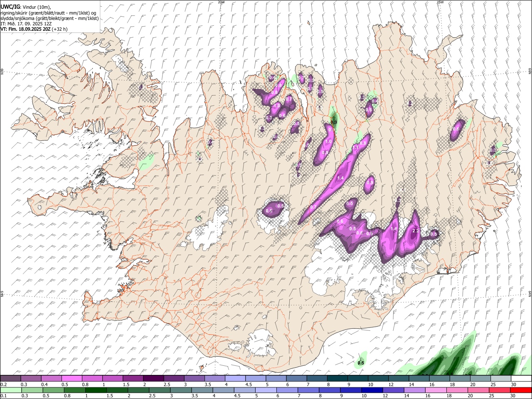The image size is (532, 399).
Task: Click the 'IT: Mið. 17. 09. 2025 12Z' line
Action: pyautogui.click(x=25, y=24)
